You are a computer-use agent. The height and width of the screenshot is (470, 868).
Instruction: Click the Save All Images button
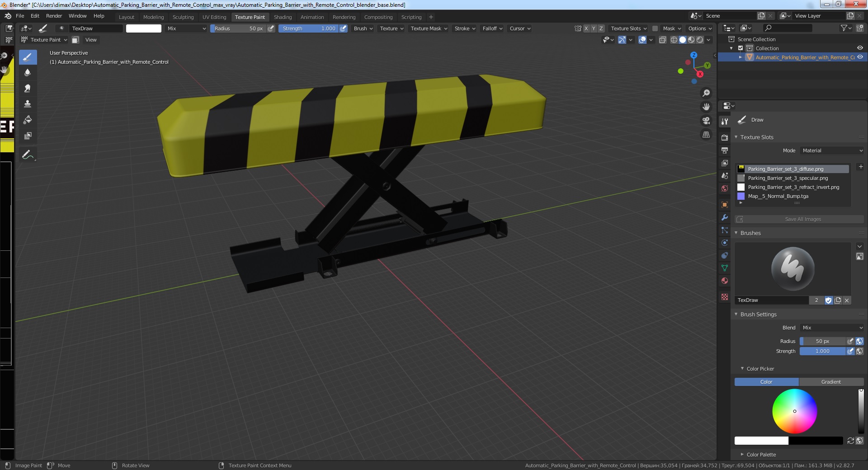pyautogui.click(x=799, y=219)
